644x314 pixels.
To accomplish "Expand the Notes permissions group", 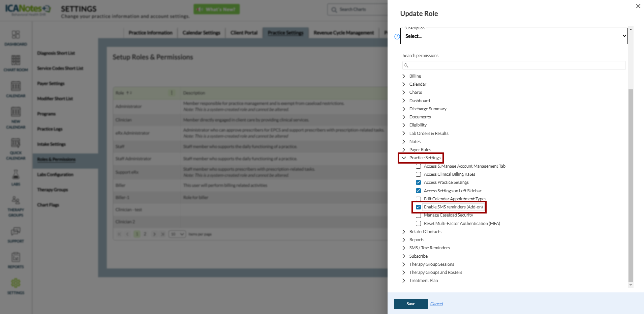I will tap(404, 142).
